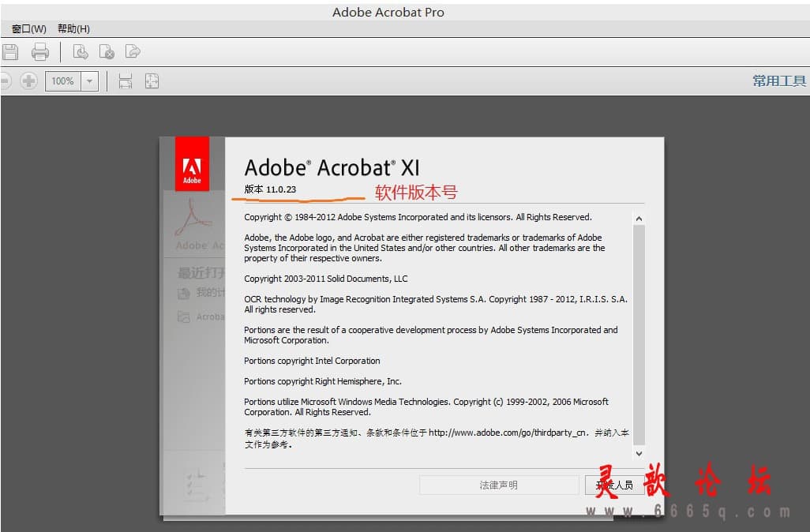Click the Copyright 2003-2011 Solid Documents line
The width and height of the screenshot is (810, 532).
(326, 279)
